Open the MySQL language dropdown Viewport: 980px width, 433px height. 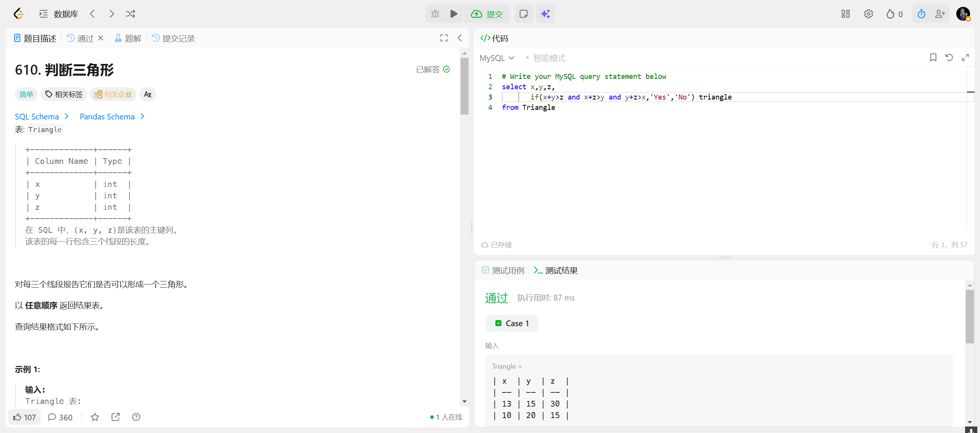(497, 58)
